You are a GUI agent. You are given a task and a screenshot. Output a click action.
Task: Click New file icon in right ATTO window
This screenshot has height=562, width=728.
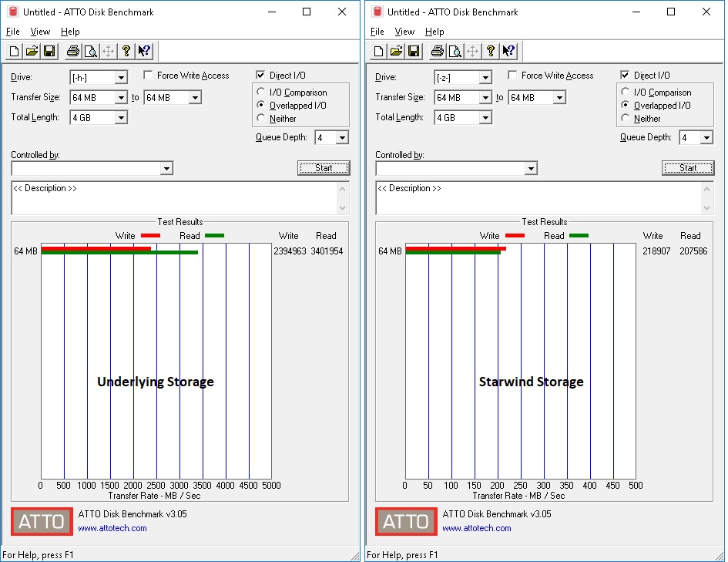378,51
